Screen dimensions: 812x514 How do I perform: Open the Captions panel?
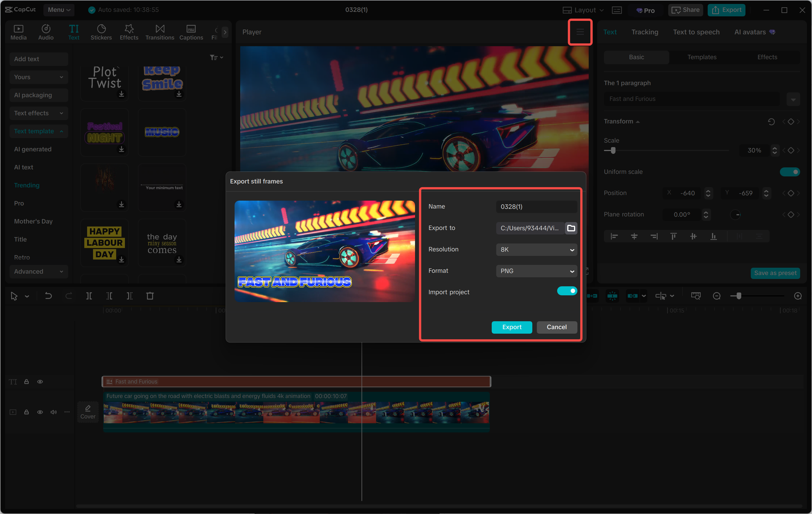pyautogui.click(x=191, y=32)
